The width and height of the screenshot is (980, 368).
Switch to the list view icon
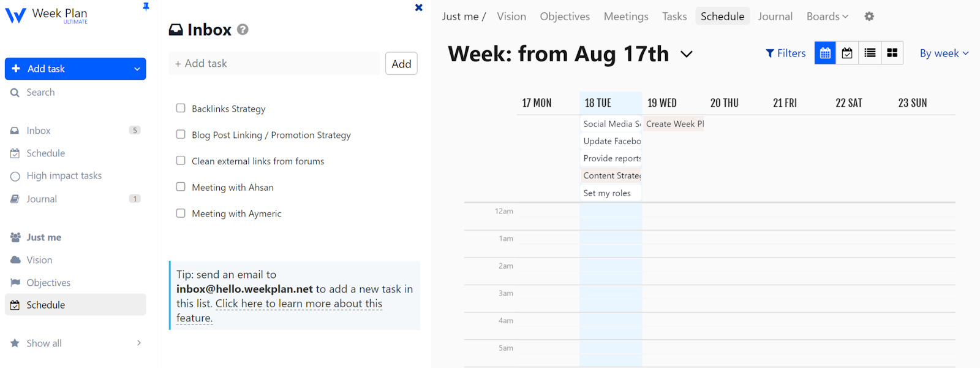(x=869, y=53)
